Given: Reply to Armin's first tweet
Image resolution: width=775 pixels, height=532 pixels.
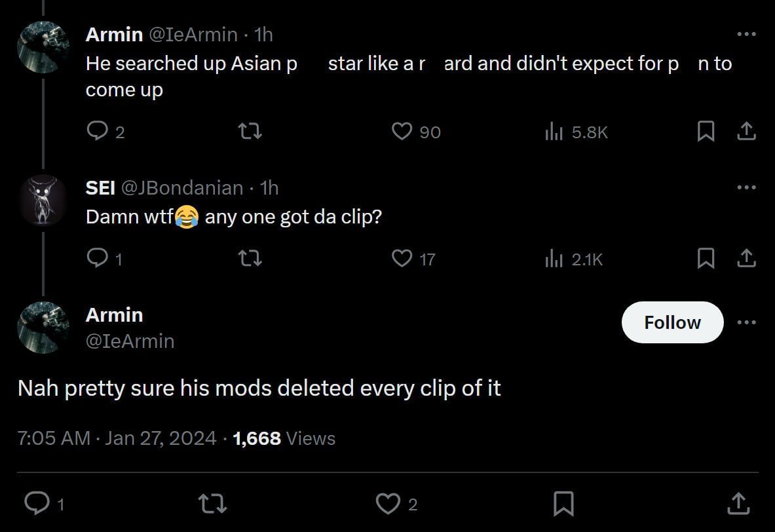Looking at the screenshot, I should [x=96, y=132].
